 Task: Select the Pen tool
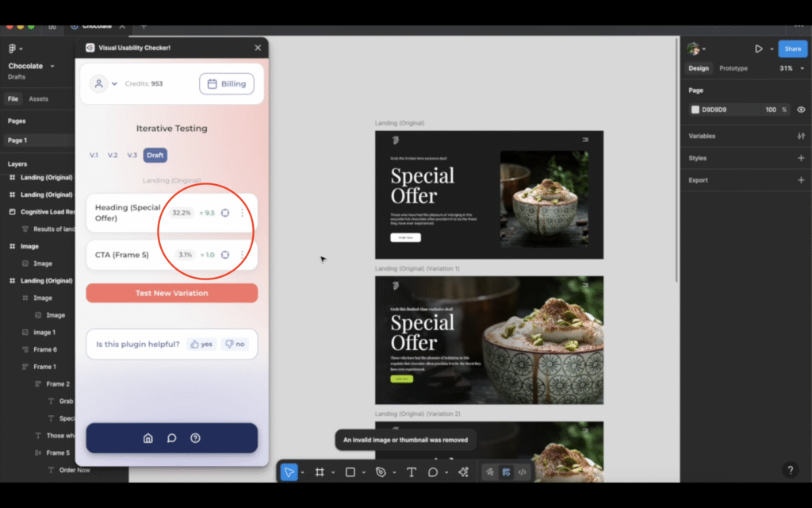click(381, 472)
